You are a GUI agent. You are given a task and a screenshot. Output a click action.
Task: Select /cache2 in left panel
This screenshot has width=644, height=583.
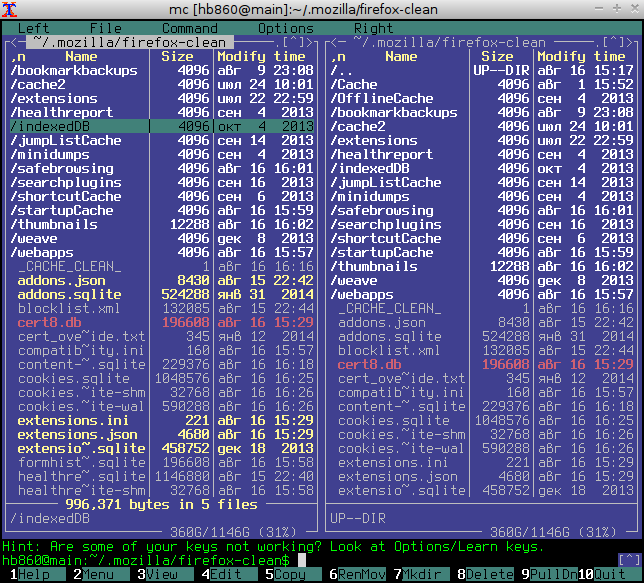click(162, 84)
